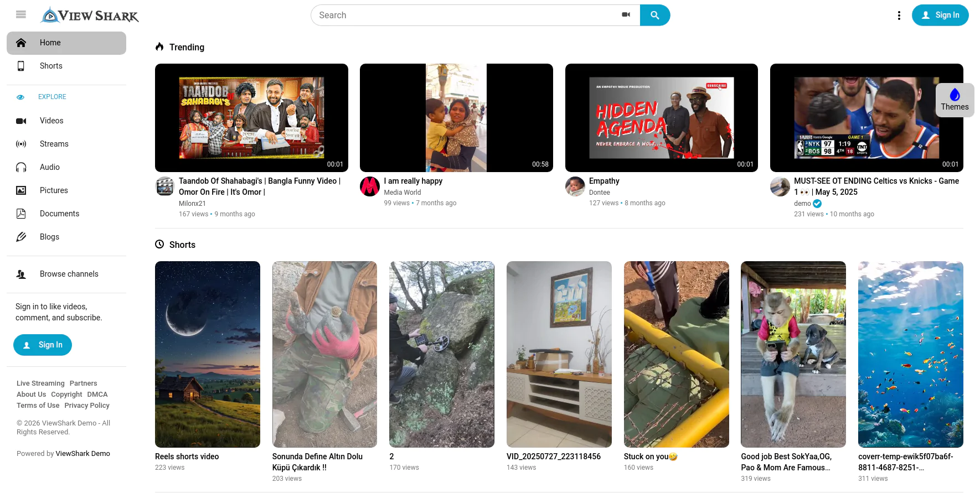Screen dimensions: 980x498
Task: Open the Blogs section
Action: click(49, 237)
